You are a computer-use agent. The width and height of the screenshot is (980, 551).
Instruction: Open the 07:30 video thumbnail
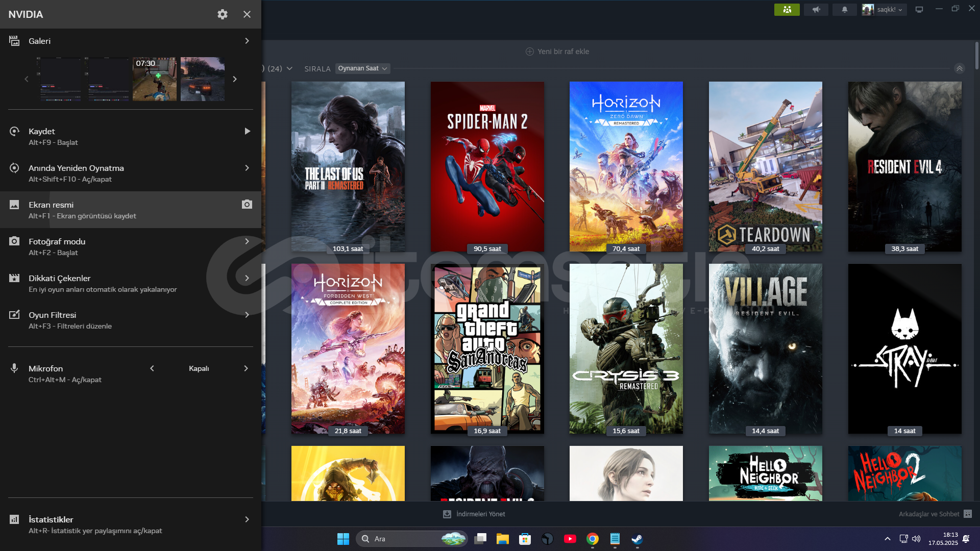pos(155,79)
